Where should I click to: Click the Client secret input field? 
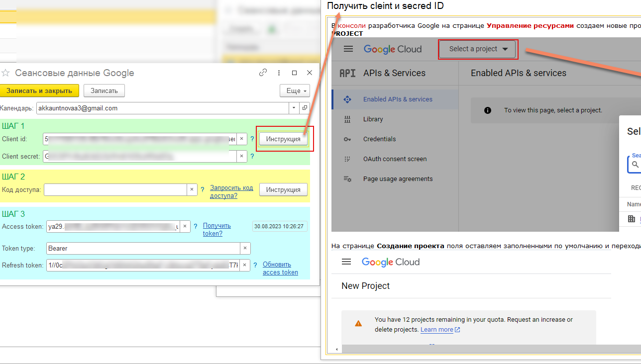tap(140, 156)
